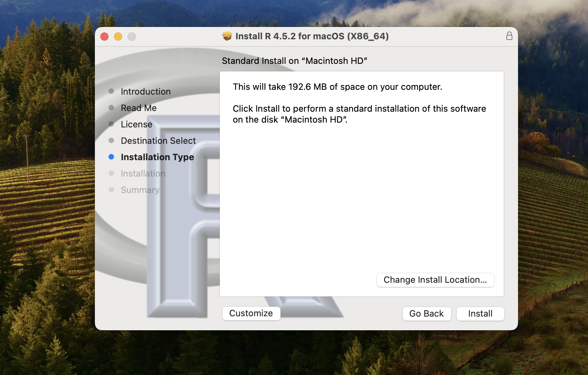Click the window title "Install R 4.5.2 for macOS"

pos(312,36)
